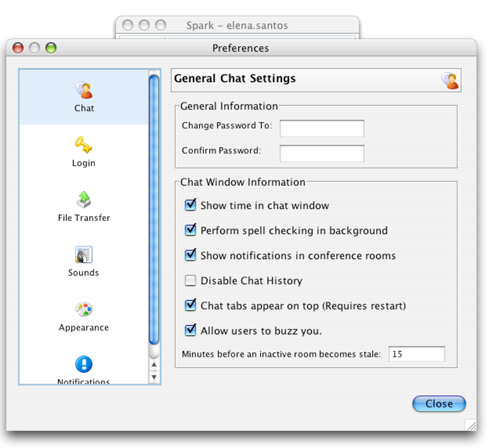Enable Disable Chat History checkbox

click(x=190, y=280)
